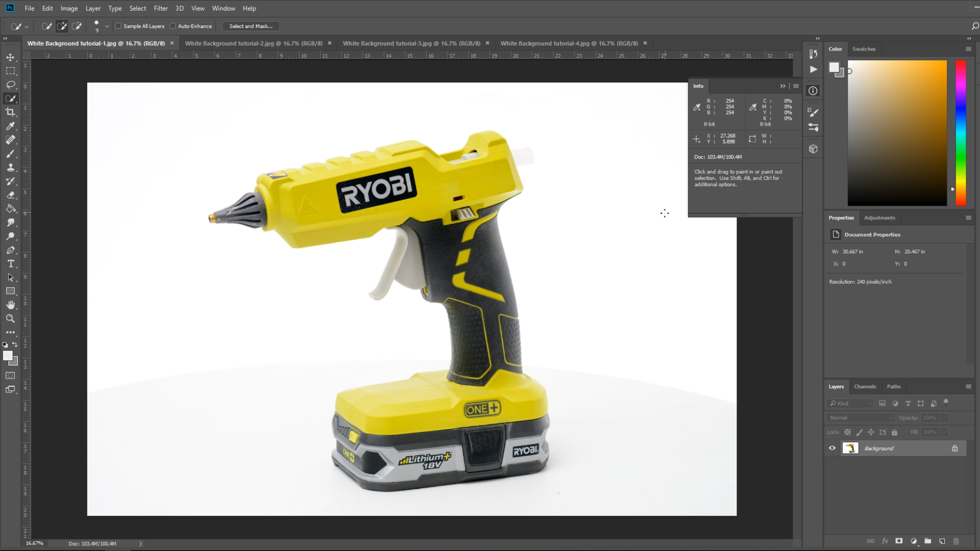Open the Actions panel play icon

pyautogui.click(x=813, y=69)
